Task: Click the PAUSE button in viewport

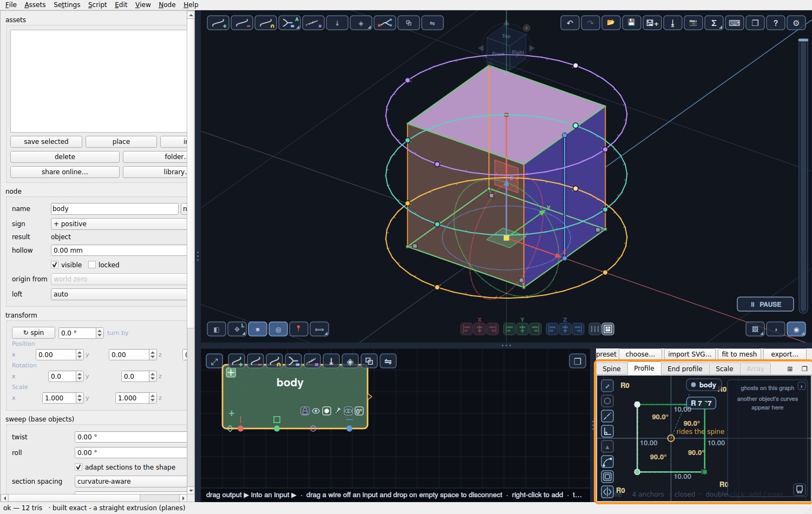Action: pos(765,304)
